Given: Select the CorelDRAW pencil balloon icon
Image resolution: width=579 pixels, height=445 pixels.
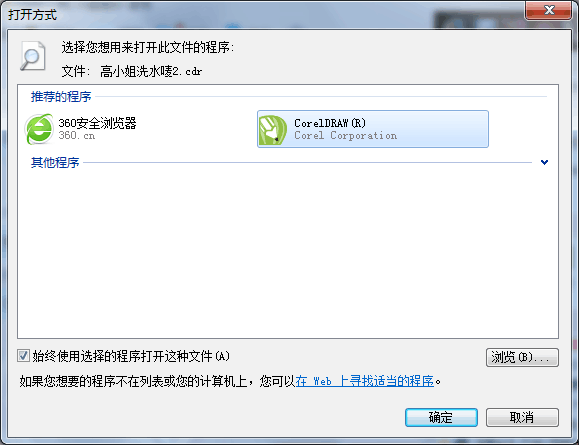Looking at the screenshot, I should (273, 130).
